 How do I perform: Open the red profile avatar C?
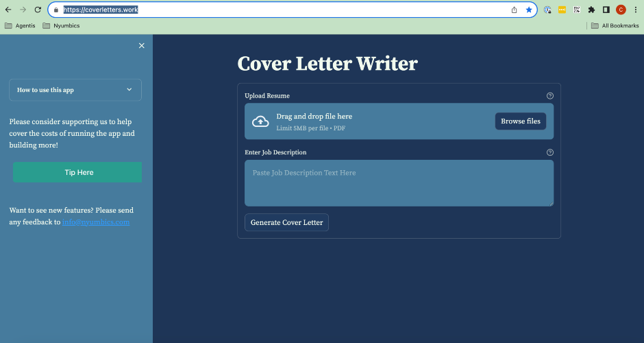(x=621, y=10)
